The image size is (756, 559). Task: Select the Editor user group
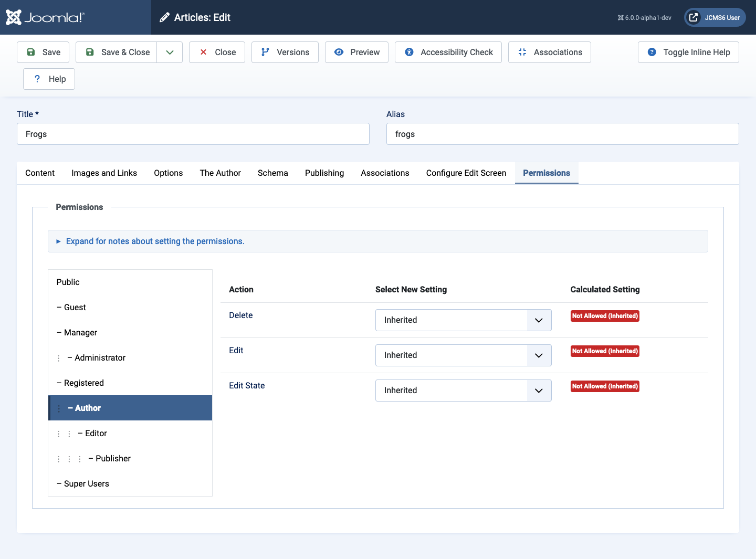coord(95,433)
